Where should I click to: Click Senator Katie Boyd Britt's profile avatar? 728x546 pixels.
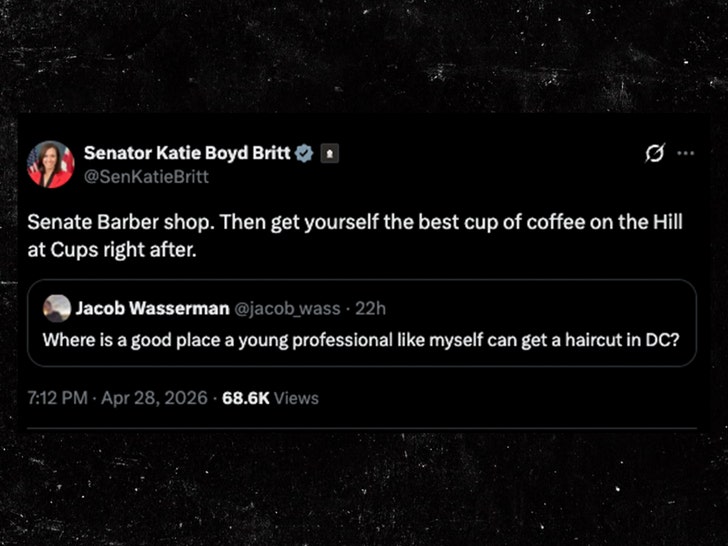(x=50, y=164)
